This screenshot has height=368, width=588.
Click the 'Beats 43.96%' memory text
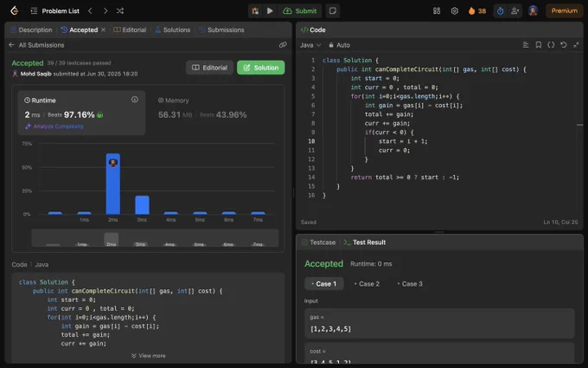223,115
